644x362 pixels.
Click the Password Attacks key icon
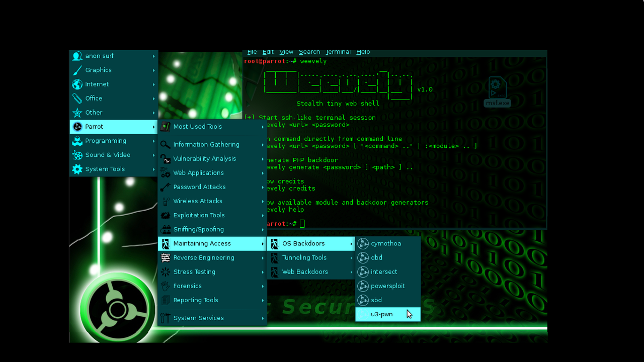(165, 187)
